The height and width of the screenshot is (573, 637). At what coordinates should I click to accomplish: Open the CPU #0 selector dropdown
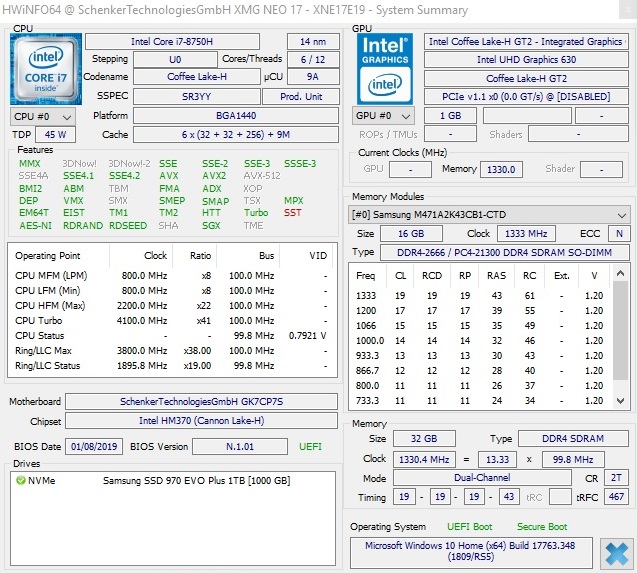pos(42,117)
